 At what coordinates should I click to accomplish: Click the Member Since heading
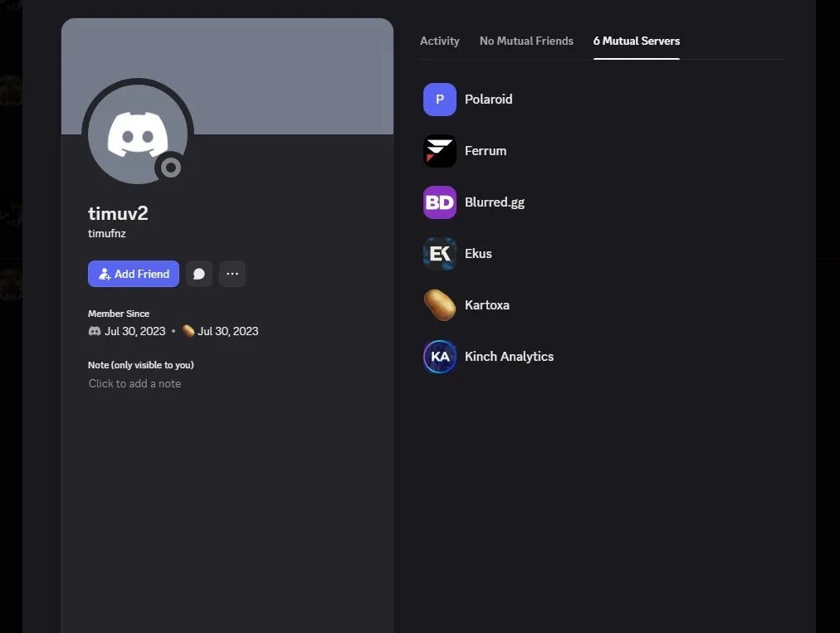tap(119, 314)
